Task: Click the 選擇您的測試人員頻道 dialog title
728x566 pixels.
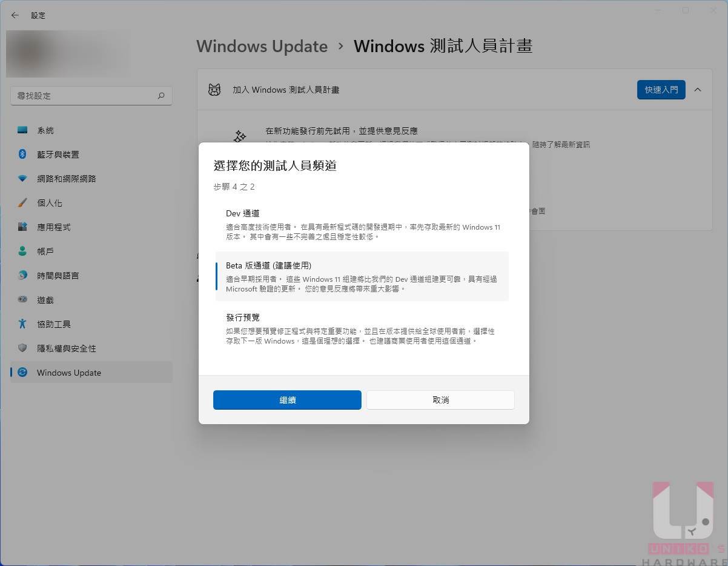Action: click(x=275, y=165)
